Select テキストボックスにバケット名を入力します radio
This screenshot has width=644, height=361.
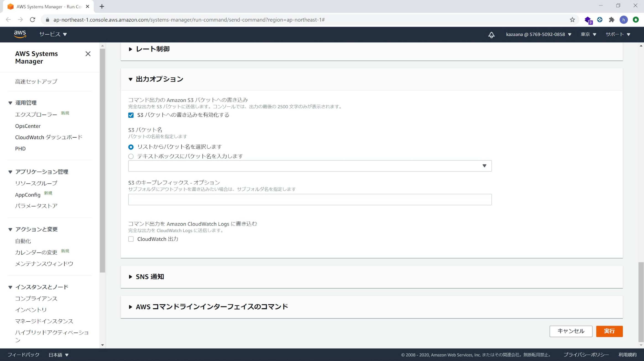[131, 156]
